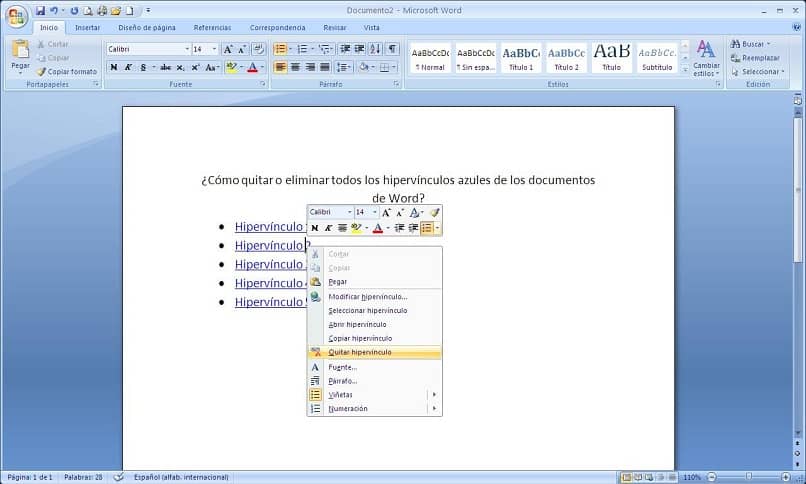Click Reemplazar in Edición group
806x484 pixels.
[755, 58]
